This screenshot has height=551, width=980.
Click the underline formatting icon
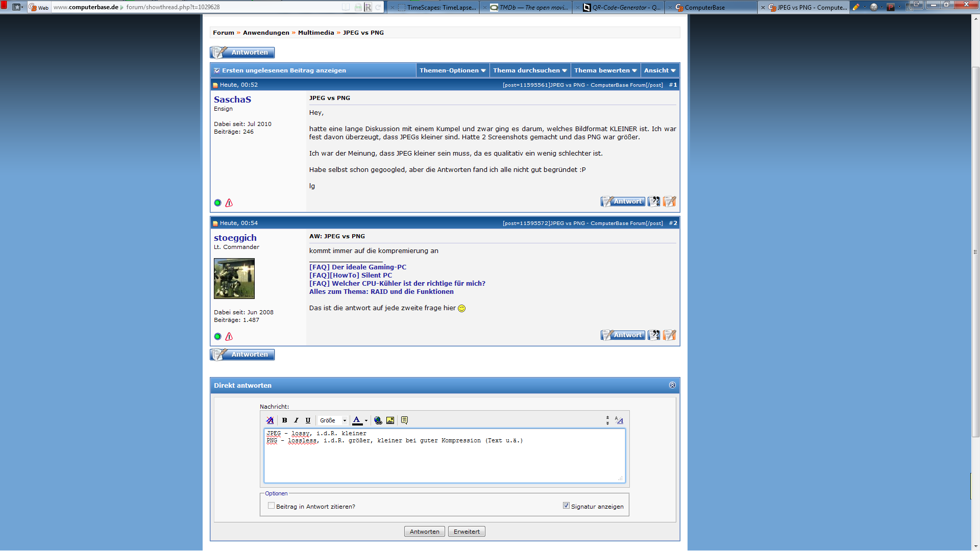308,420
